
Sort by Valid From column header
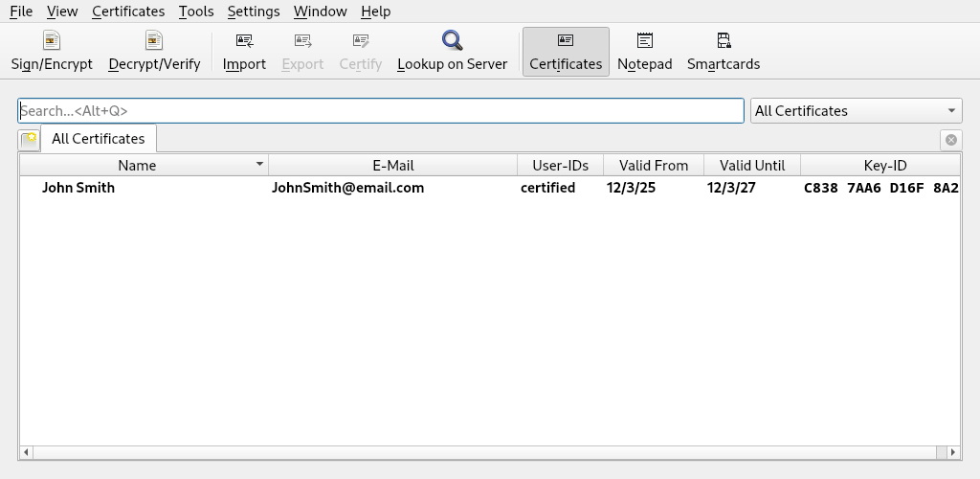tap(654, 166)
